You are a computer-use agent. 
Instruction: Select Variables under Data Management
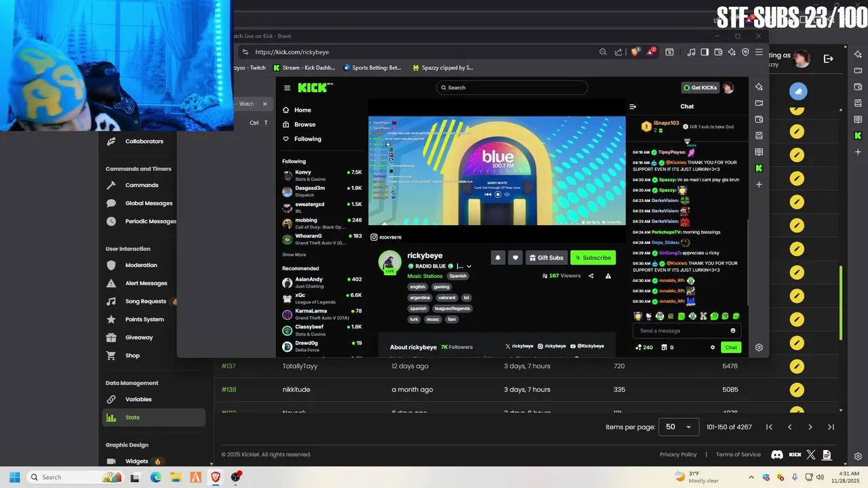tap(138, 399)
